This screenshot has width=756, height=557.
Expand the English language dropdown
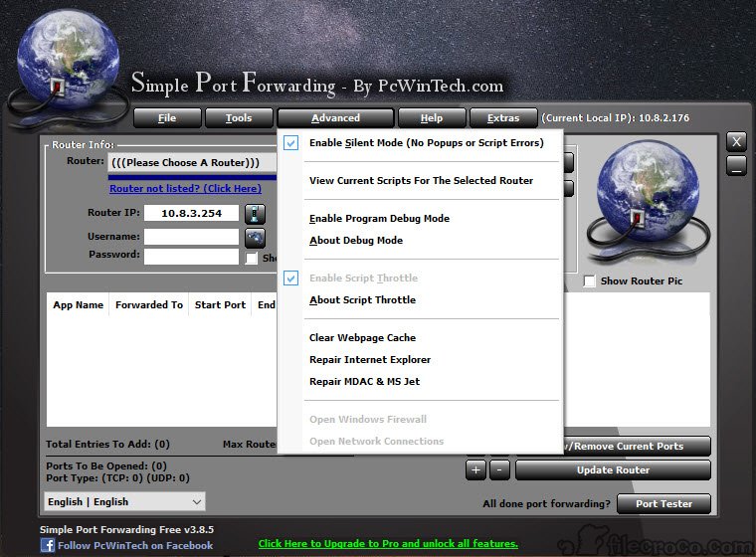pyautogui.click(x=124, y=501)
